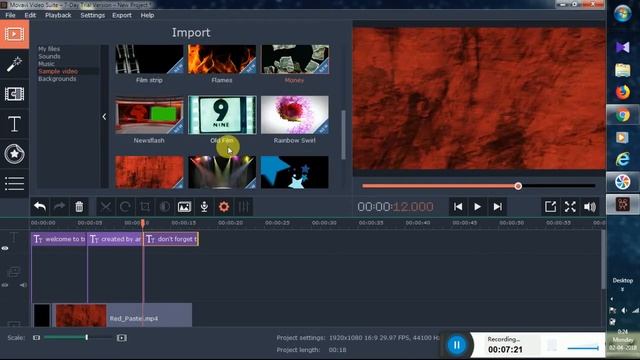
Task: Choose the Film strip sample video
Action: point(149,60)
